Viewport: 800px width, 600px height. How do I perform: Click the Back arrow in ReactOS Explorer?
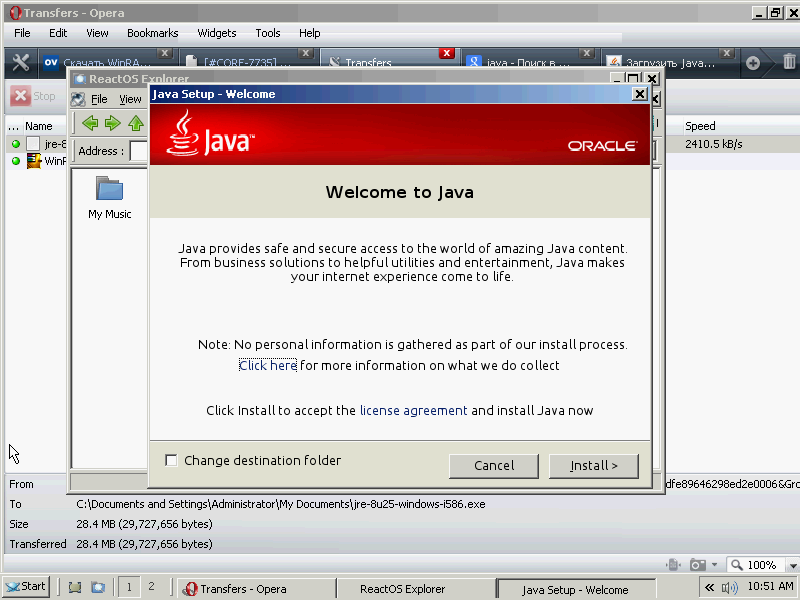point(90,123)
